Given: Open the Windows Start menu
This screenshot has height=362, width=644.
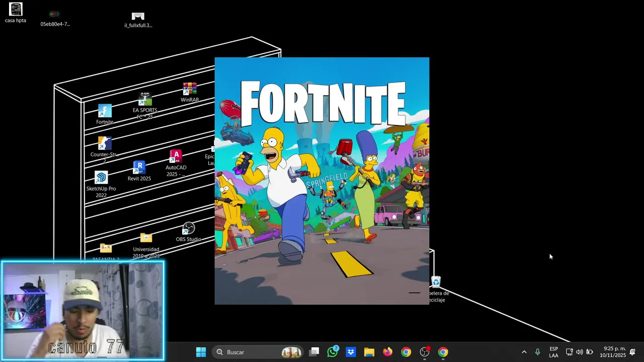Looking at the screenshot, I should pyautogui.click(x=201, y=352).
